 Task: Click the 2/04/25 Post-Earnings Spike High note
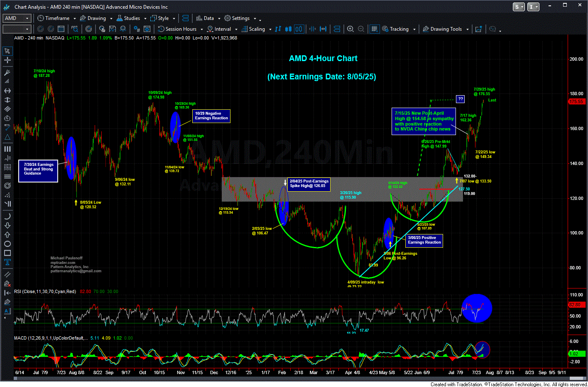(x=309, y=183)
